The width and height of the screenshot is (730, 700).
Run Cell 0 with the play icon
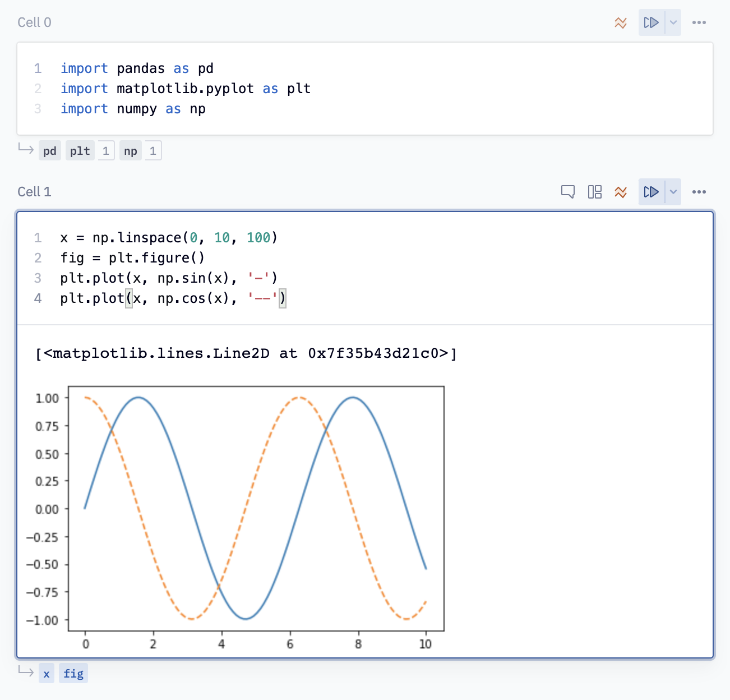(652, 22)
